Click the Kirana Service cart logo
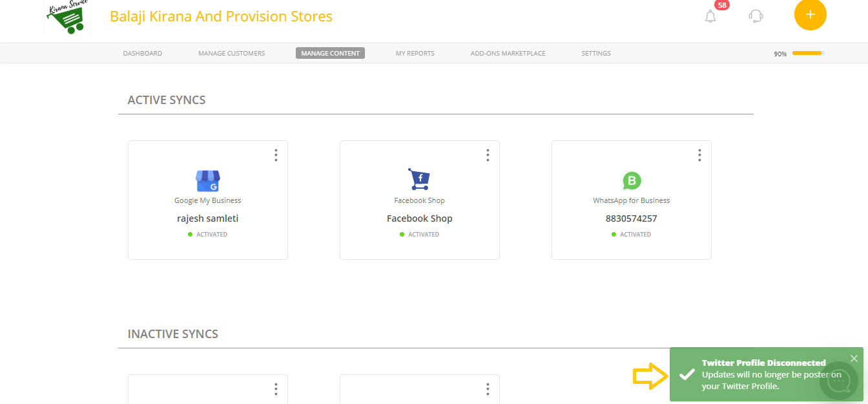 (68, 17)
